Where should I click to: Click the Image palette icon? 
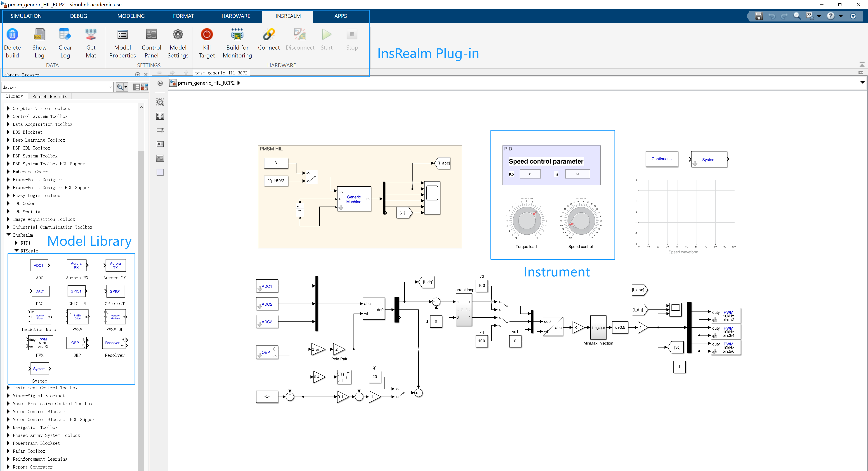(160, 158)
